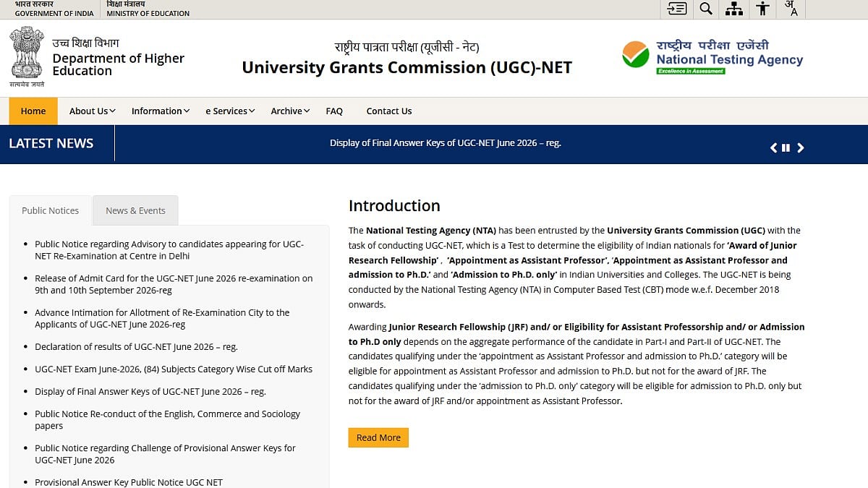Click the Ministry of Education text link
Viewport: 868px width, 488px height.
pyautogui.click(x=148, y=9)
